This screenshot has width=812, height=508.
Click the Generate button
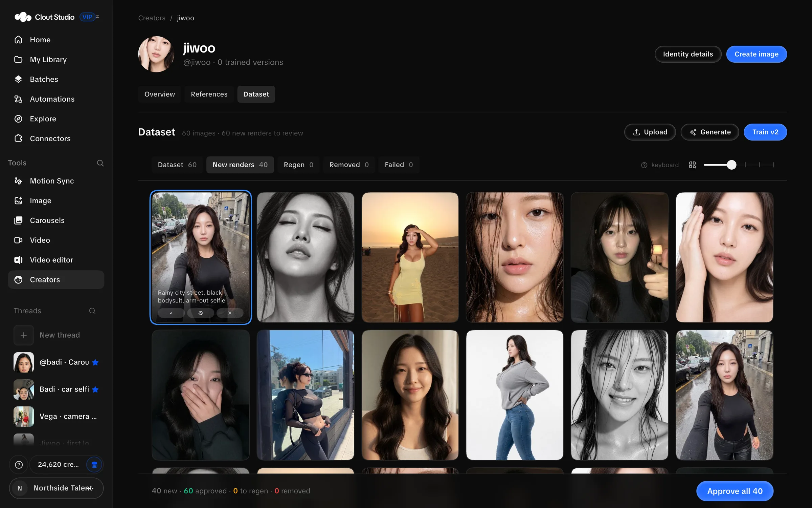tap(710, 132)
